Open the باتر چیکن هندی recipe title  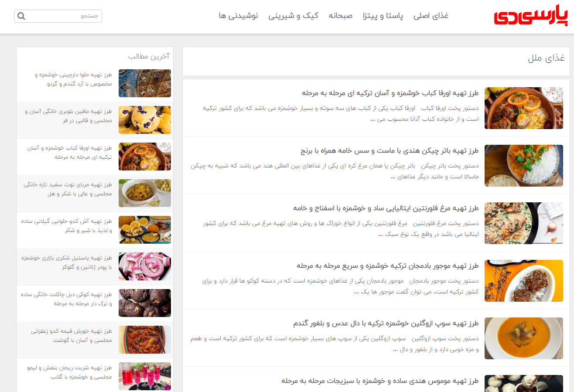click(x=390, y=150)
